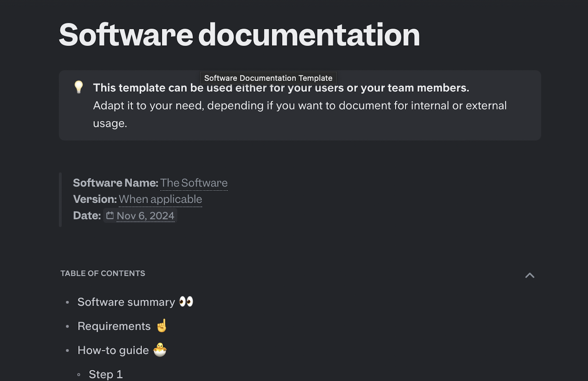Click the eyes emoji next to Software summary

[x=187, y=301]
